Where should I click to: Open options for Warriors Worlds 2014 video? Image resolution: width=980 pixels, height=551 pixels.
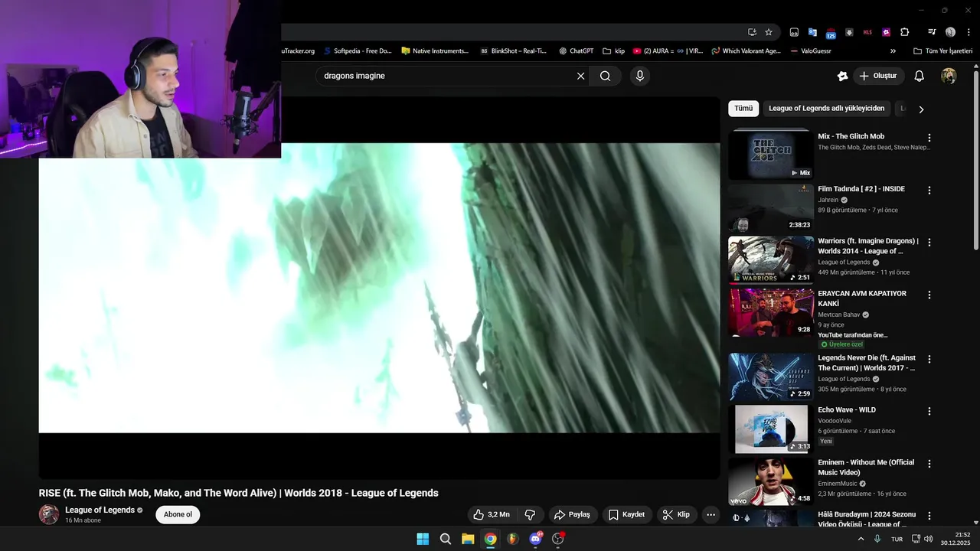click(929, 243)
